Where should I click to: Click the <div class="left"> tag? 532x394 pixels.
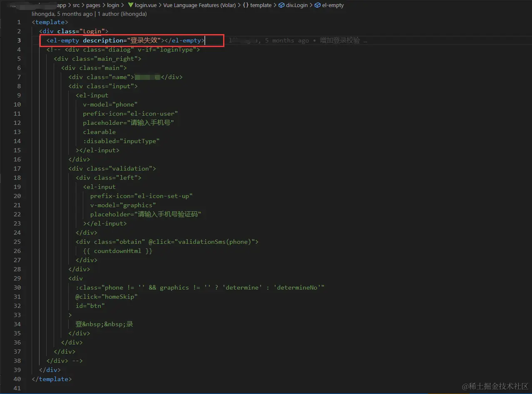109,178
